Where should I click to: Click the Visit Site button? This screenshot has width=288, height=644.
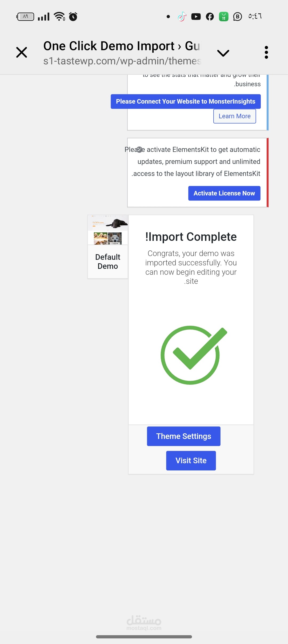click(x=191, y=461)
